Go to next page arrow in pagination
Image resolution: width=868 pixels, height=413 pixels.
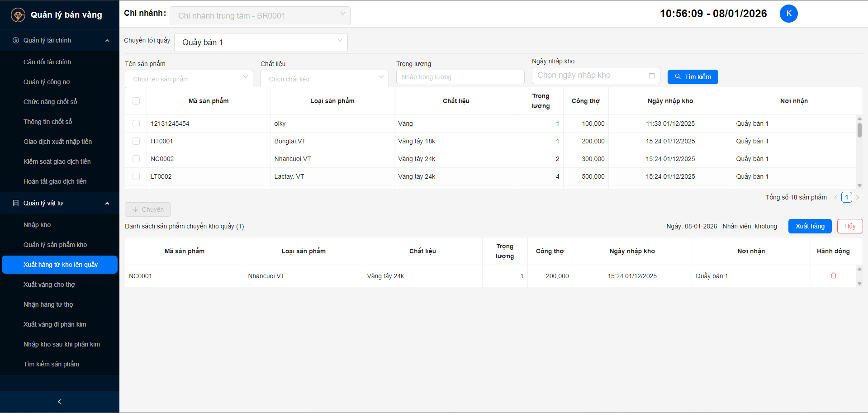click(x=858, y=197)
